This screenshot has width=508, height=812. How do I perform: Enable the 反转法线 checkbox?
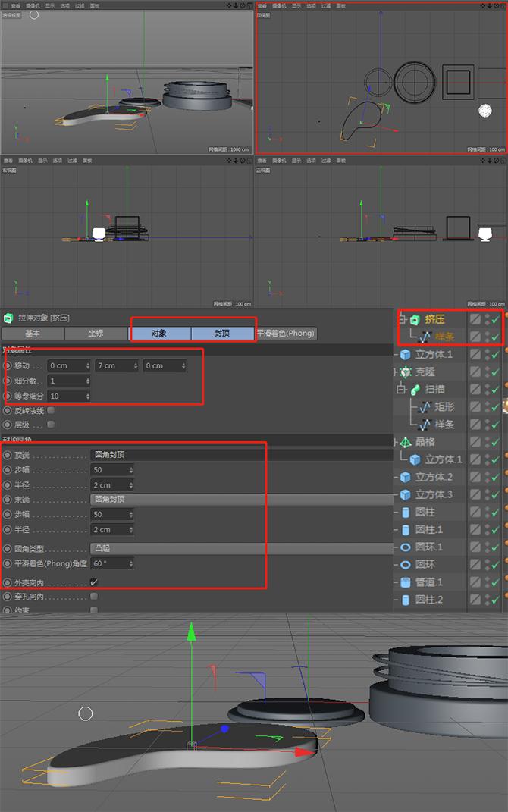tap(51, 410)
